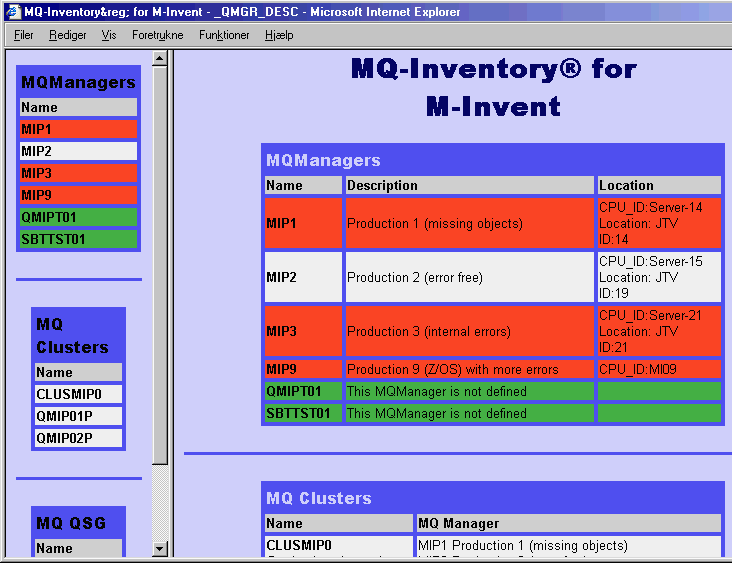Open the QMIP02P cluster in the sidebar
This screenshot has height=563, width=732.
tap(78, 438)
